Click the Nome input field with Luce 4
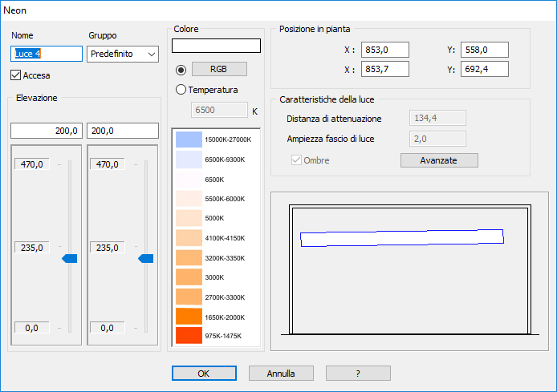Screen dimensions: 557x392 (47, 54)
